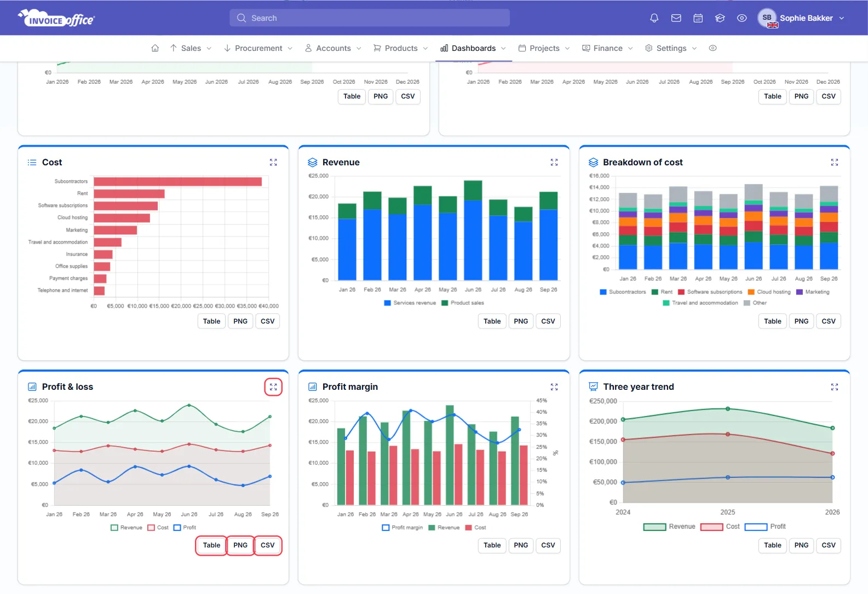Image resolution: width=868 pixels, height=594 pixels.
Task: Toggle Revenue legend in Profit & loss
Action: pos(127,528)
